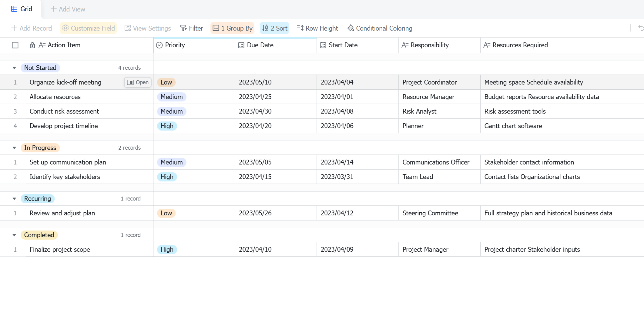Viewport: 644px width, 312px height.
Task: Click the Responsibility column header
Action: click(440, 45)
